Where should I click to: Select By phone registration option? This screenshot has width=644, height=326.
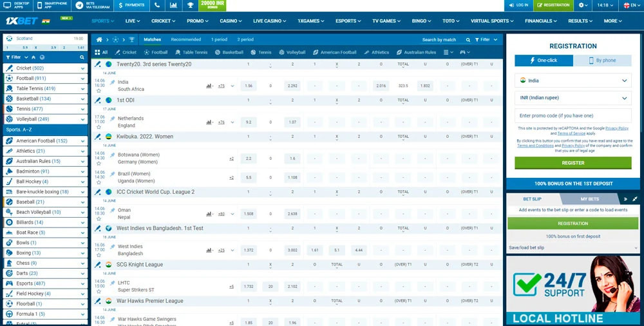point(603,61)
